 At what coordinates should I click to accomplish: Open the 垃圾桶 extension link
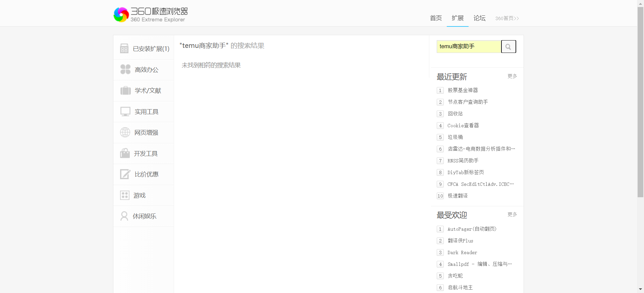(x=455, y=137)
